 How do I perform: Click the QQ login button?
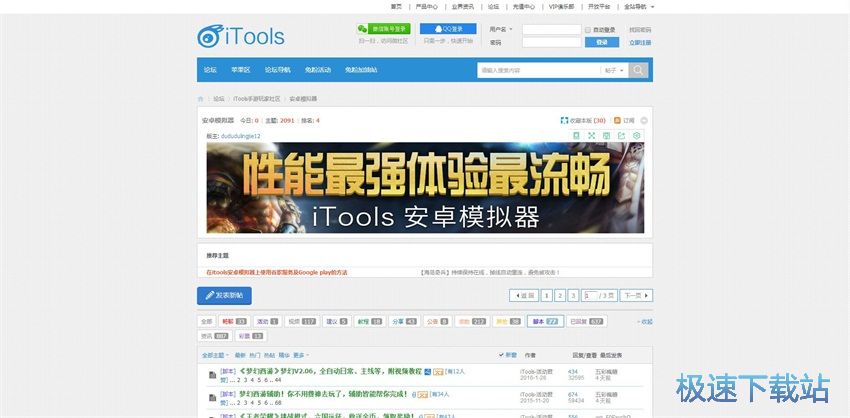tap(448, 29)
